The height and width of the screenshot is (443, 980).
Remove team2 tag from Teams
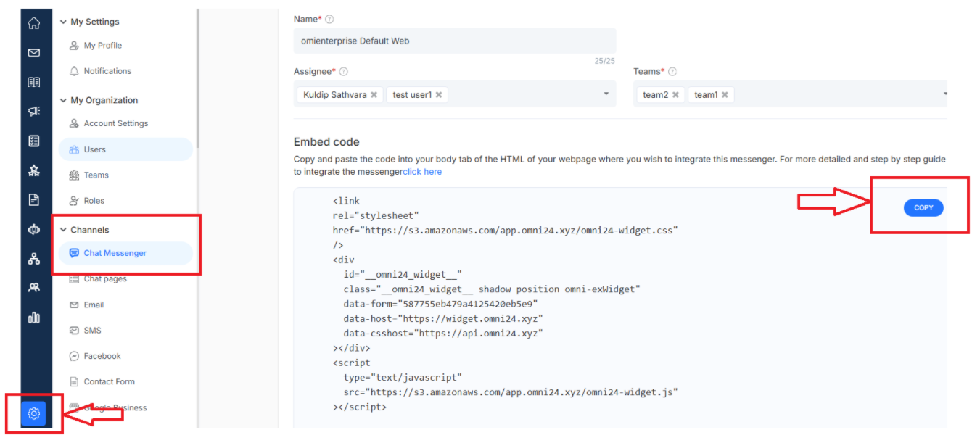(x=675, y=95)
